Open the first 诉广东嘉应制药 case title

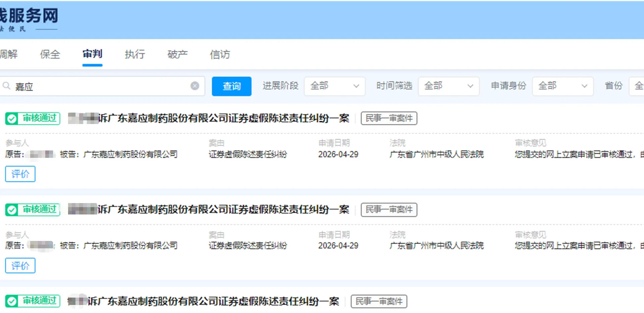pyautogui.click(x=209, y=118)
